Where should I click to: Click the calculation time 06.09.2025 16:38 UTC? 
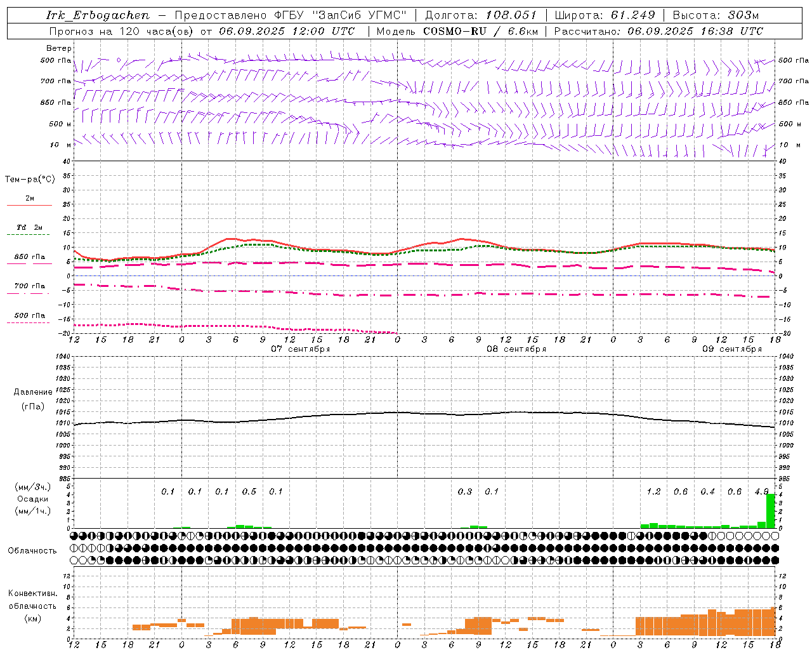[695, 31]
